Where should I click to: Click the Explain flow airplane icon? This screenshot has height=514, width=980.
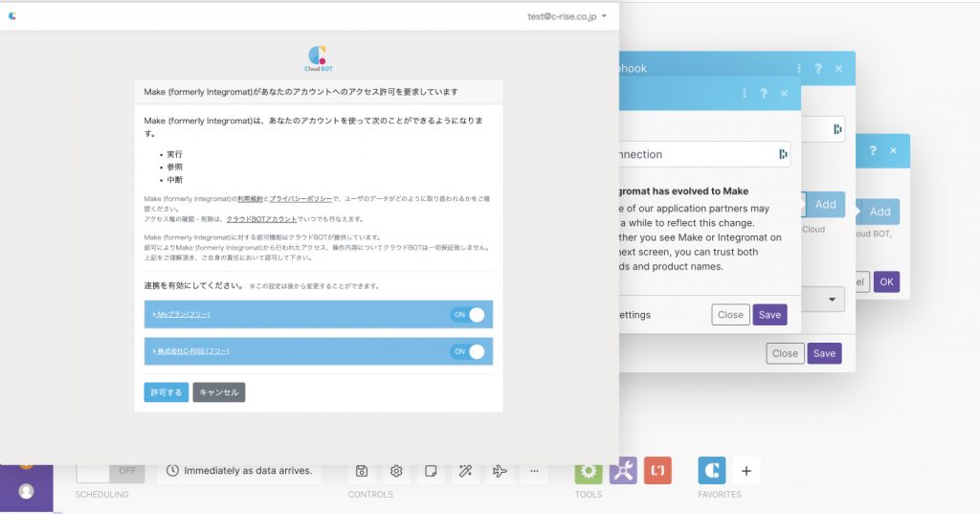pos(500,471)
